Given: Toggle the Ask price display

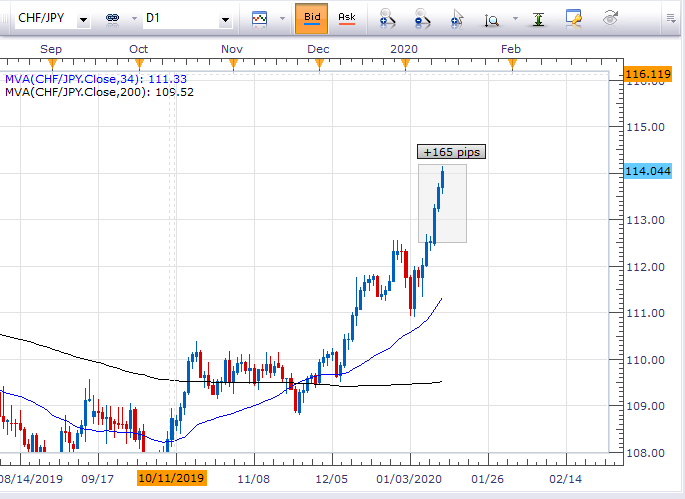Looking at the screenshot, I should pyautogui.click(x=346, y=18).
